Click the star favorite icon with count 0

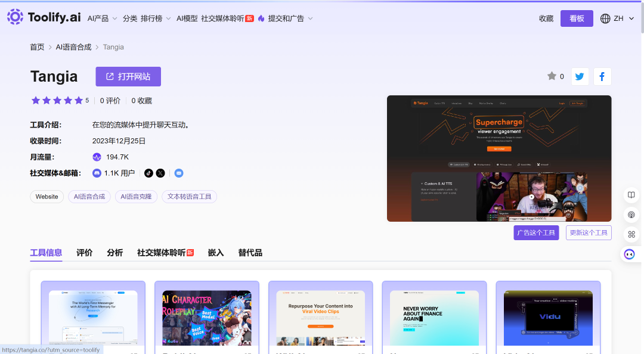pyautogui.click(x=552, y=76)
